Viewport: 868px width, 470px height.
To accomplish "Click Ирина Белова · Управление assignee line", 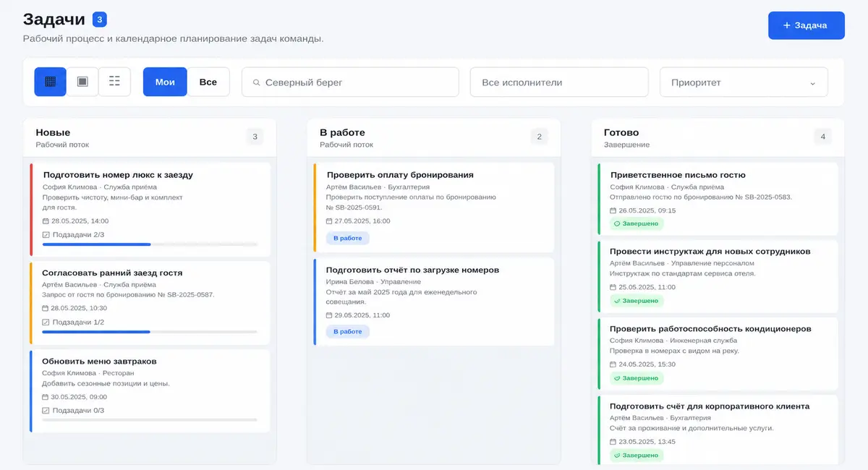I will point(373,281).
